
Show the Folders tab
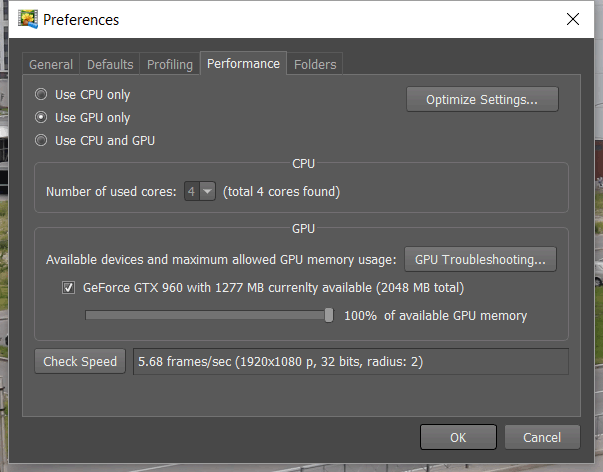[x=315, y=64]
